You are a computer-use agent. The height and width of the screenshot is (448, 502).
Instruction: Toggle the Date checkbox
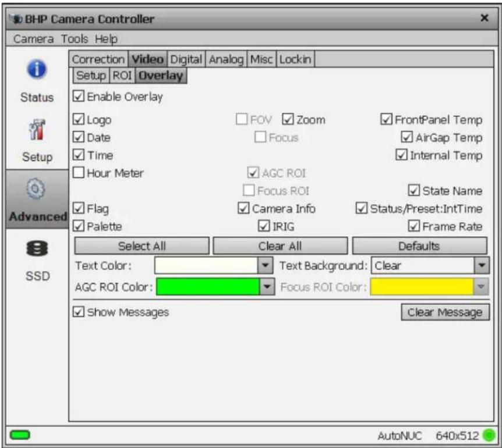79,137
